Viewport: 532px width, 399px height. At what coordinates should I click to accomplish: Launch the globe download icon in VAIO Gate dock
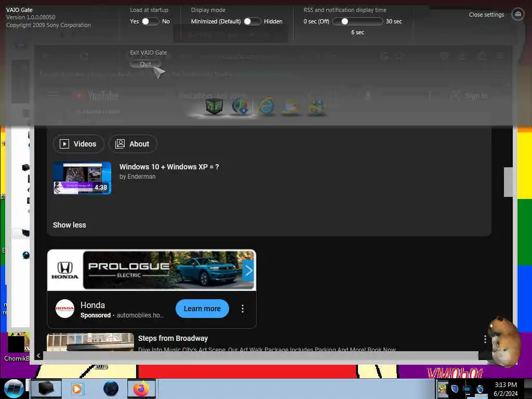pos(240,106)
